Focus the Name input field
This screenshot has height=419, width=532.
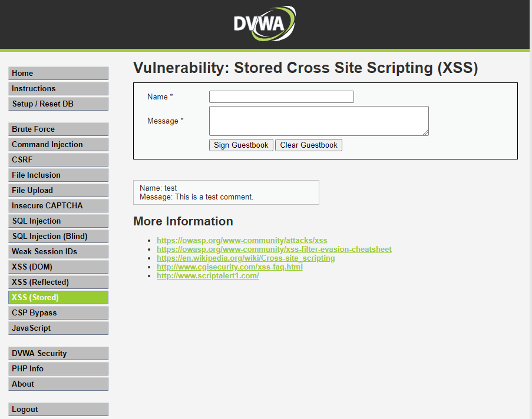click(x=282, y=97)
